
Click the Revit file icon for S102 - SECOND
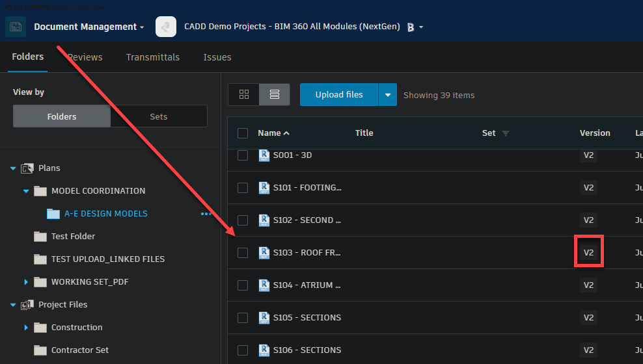[x=264, y=220]
